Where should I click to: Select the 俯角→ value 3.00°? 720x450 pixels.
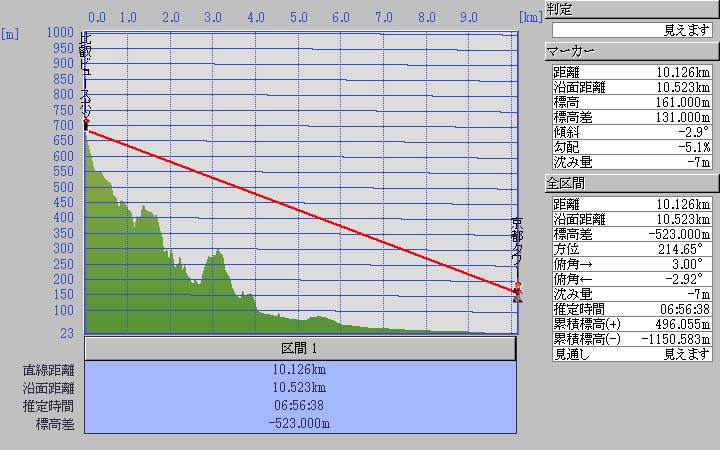687,264
